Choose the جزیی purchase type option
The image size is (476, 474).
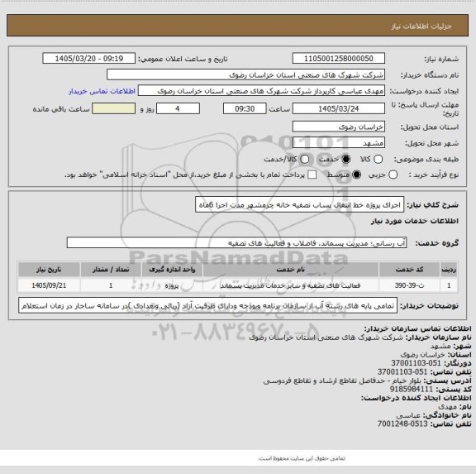[393, 175]
